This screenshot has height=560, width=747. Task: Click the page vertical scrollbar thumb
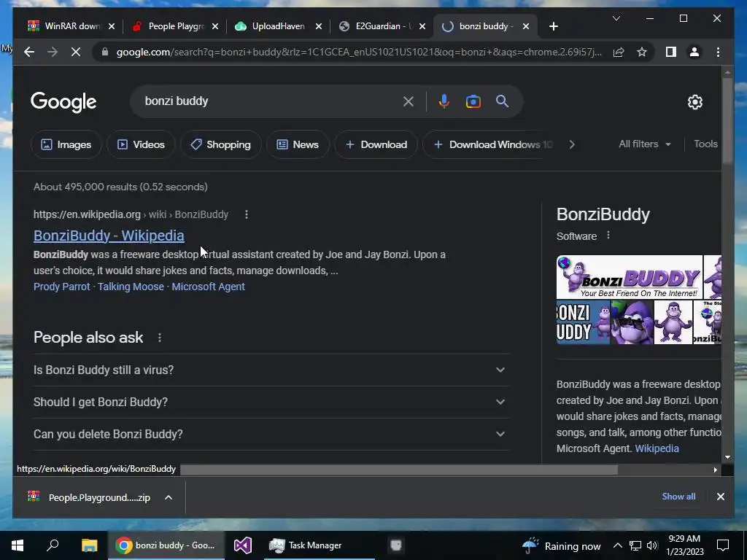click(x=727, y=120)
